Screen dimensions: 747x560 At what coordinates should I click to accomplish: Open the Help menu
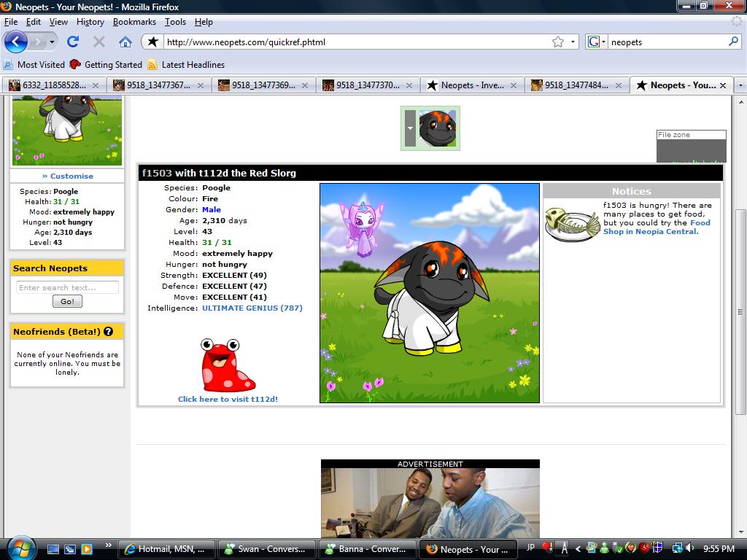tap(204, 22)
